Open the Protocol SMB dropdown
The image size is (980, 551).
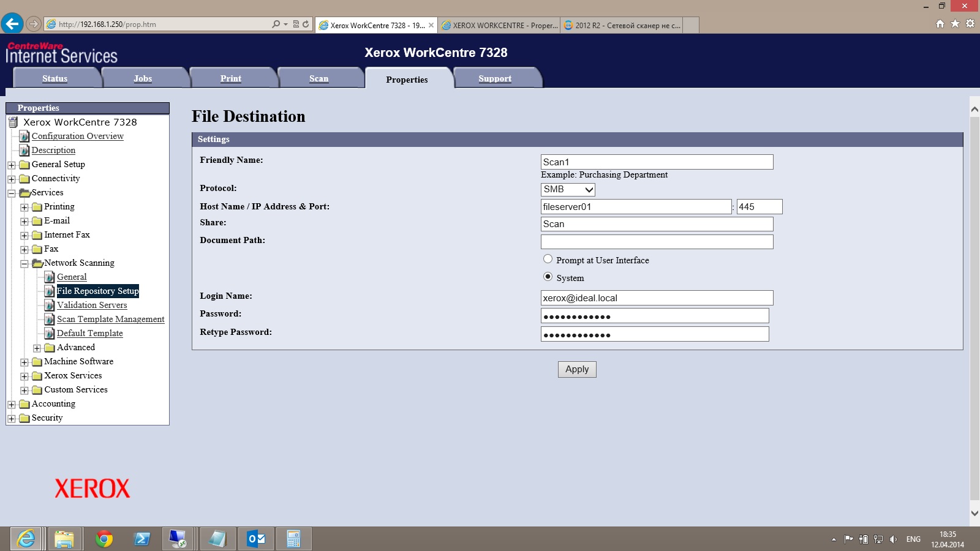point(568,190)
